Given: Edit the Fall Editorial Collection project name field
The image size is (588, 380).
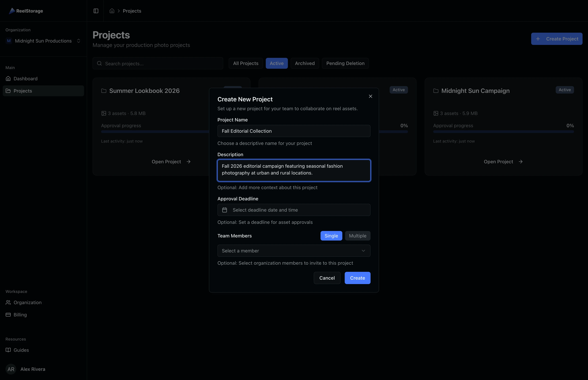Looking at the screenshot, I should (x=293, y=131).
